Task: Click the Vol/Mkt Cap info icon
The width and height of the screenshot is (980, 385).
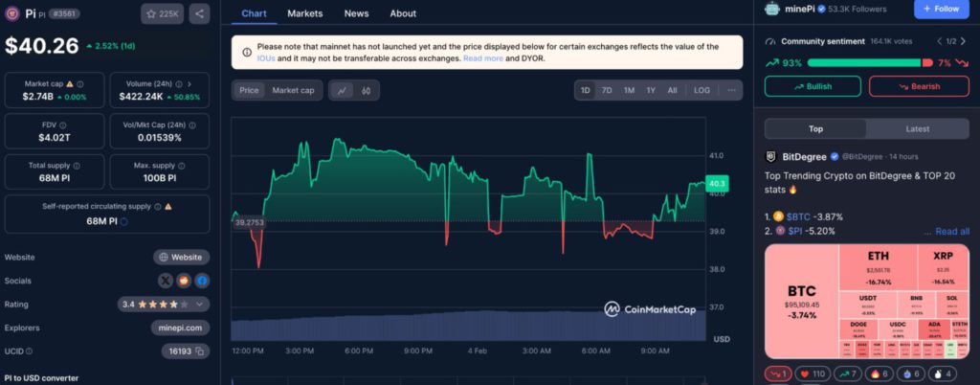Action: (x=192, y=125)
